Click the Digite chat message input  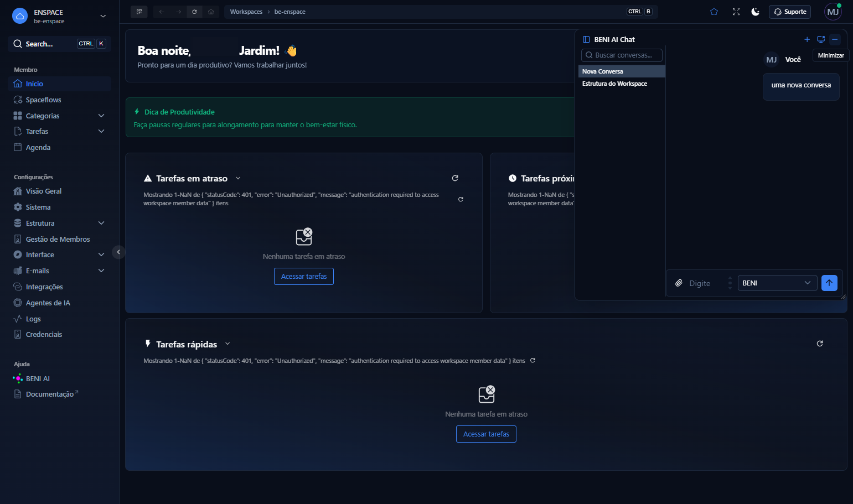(x=706, y=283)
